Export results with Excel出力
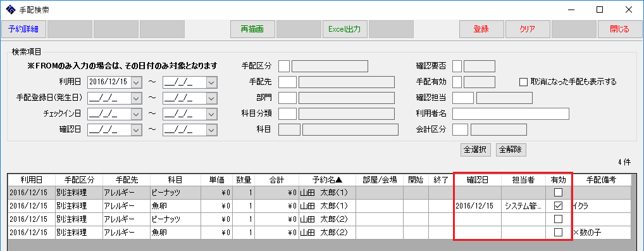Image resolution: width=644 pixels, height=251 pixels. pyautogui.click(x=344, y=29)
